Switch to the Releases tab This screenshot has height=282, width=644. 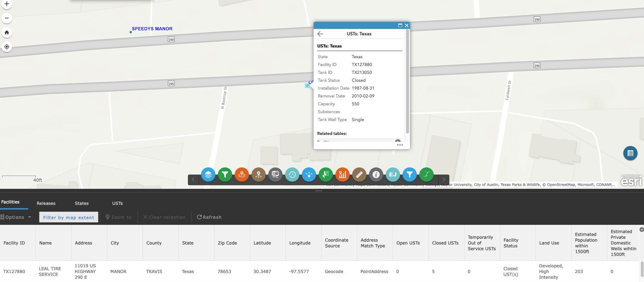(46, 203)
